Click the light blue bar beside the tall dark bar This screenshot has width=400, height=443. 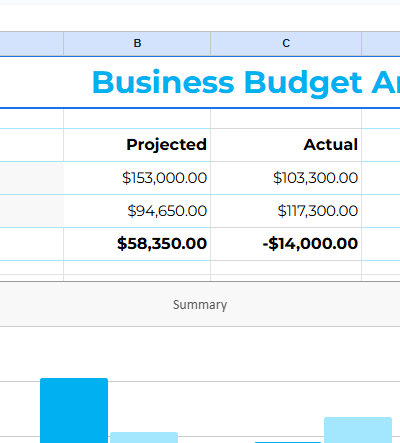point(144,437)
